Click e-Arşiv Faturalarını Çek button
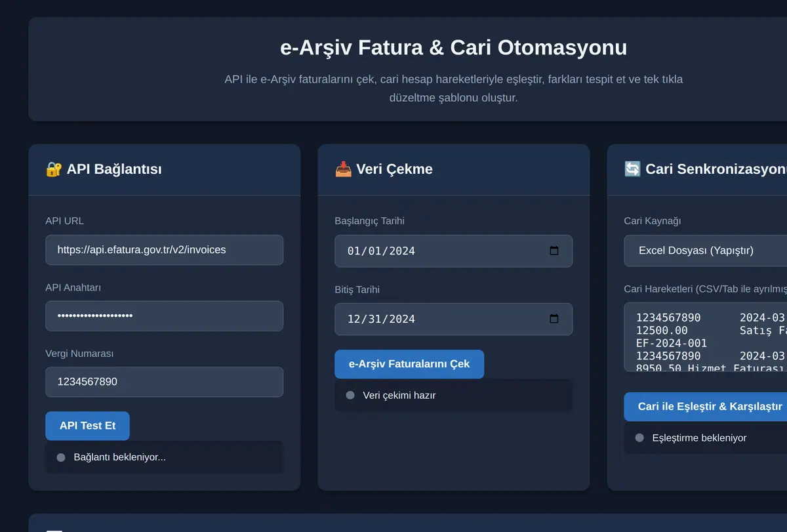The width and height of the screenshot is (787, 532). (409, 364)
